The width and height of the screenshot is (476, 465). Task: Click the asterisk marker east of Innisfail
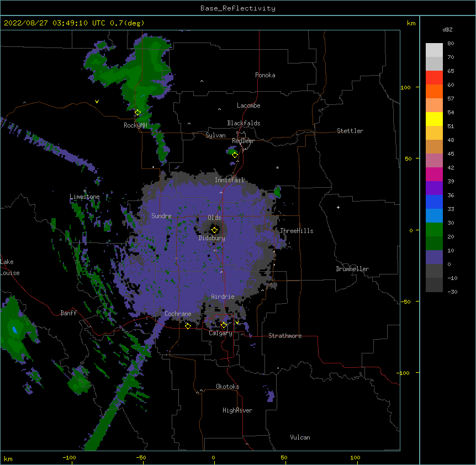click(277, 167)
